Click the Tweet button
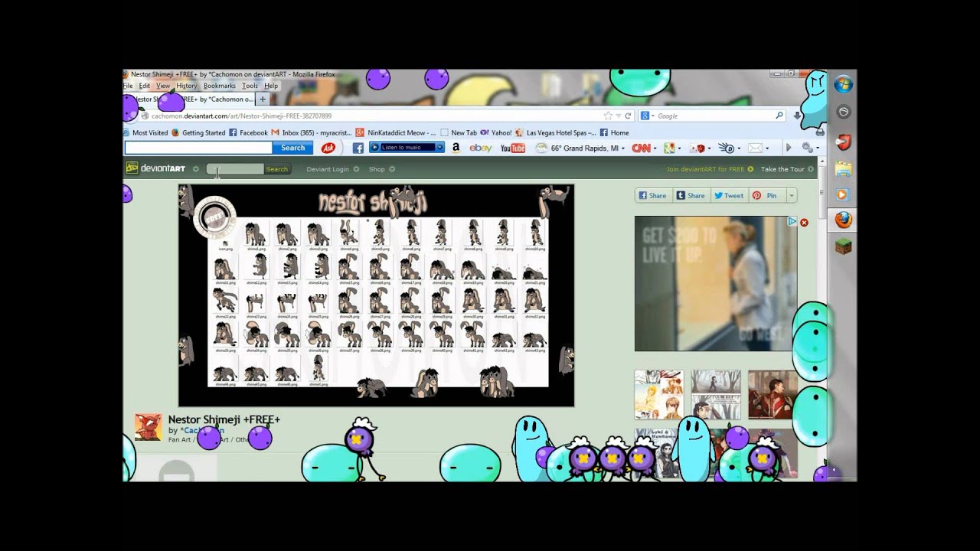The height and width of the screenshot is (551, 980). 729,195
